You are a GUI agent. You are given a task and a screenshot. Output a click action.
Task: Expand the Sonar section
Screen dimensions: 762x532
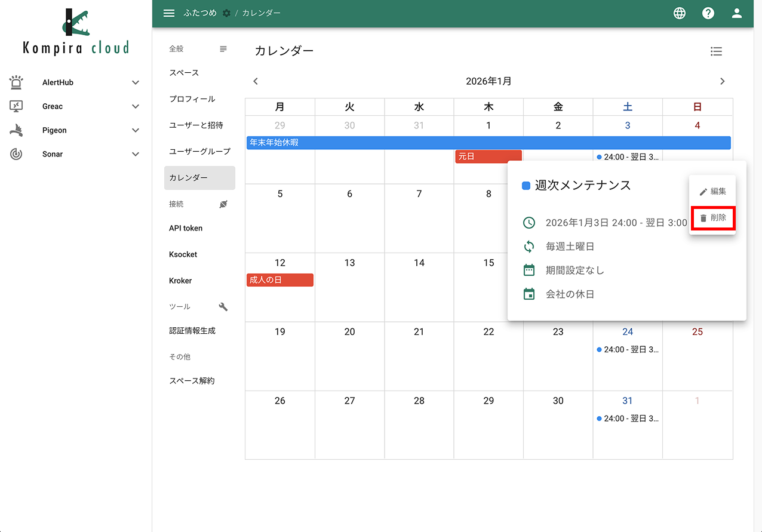tap(136, 153)
